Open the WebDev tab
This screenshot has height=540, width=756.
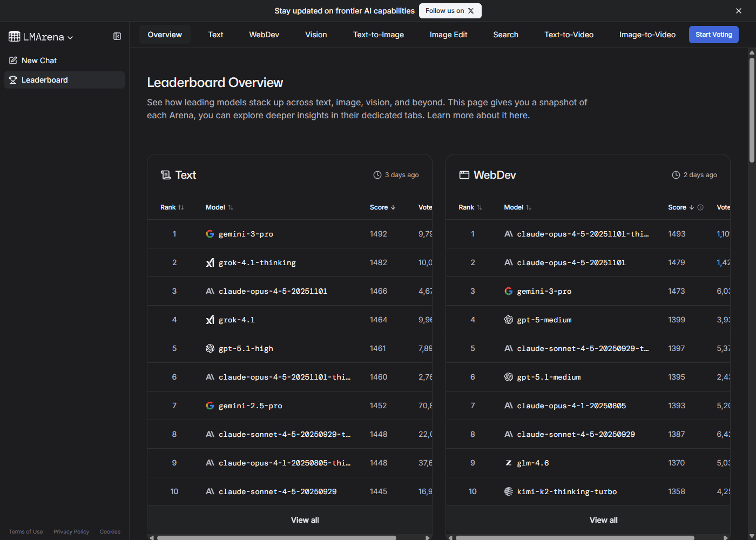(x=264, y=35)
